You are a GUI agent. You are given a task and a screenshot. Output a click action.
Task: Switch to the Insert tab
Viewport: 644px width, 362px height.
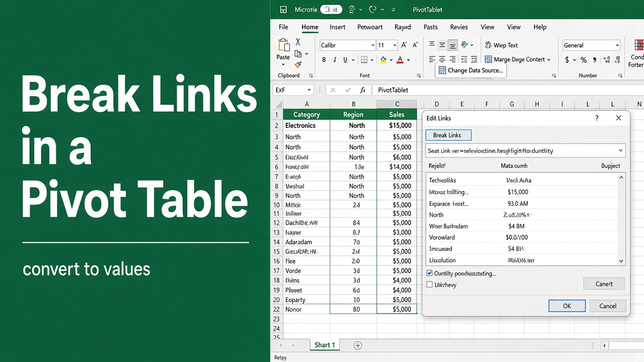pyautogui.click(x=338, y=27)
